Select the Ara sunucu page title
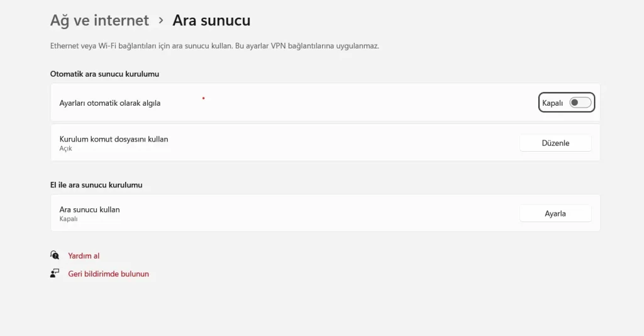The image size is (644, 336). pyautogui.click(x=211, y=21)
